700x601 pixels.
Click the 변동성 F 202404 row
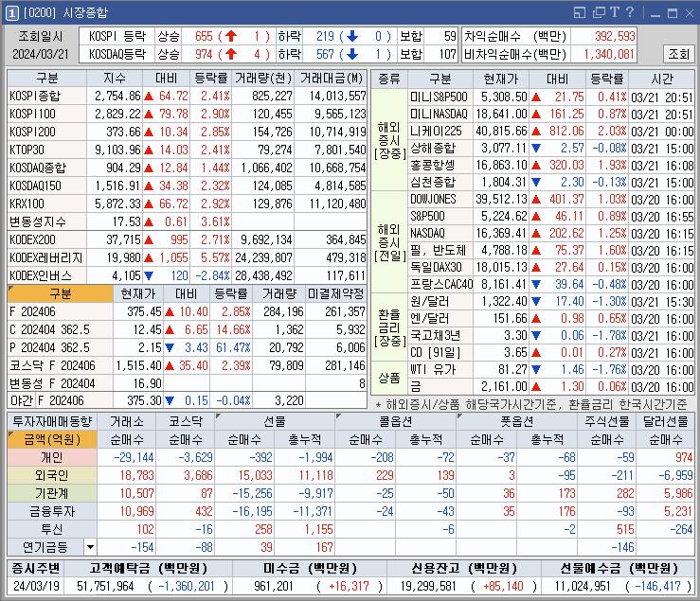(187, 383)
